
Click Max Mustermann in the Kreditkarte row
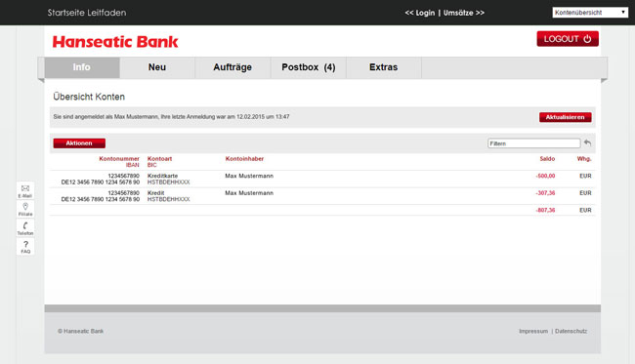click(249, 176)
